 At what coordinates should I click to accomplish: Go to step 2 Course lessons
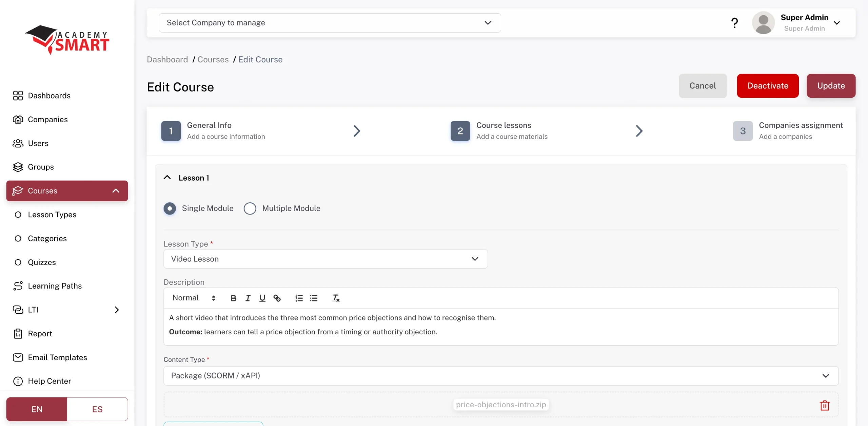click(499, 131)
